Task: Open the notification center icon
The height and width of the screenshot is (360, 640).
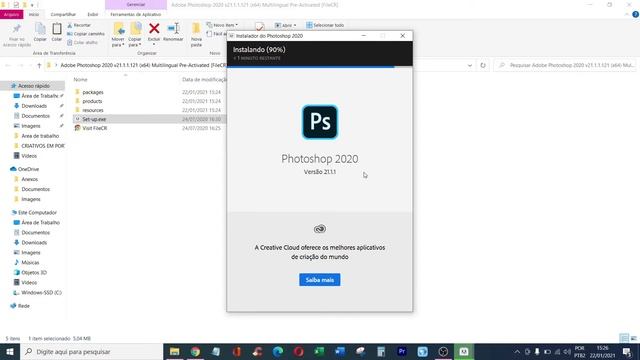Action: point(627,352)
